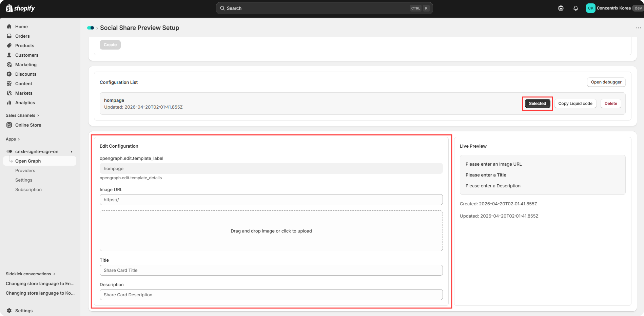Focus the Search bar
This screenshot has width=644, height=316.
pos(324,8)
